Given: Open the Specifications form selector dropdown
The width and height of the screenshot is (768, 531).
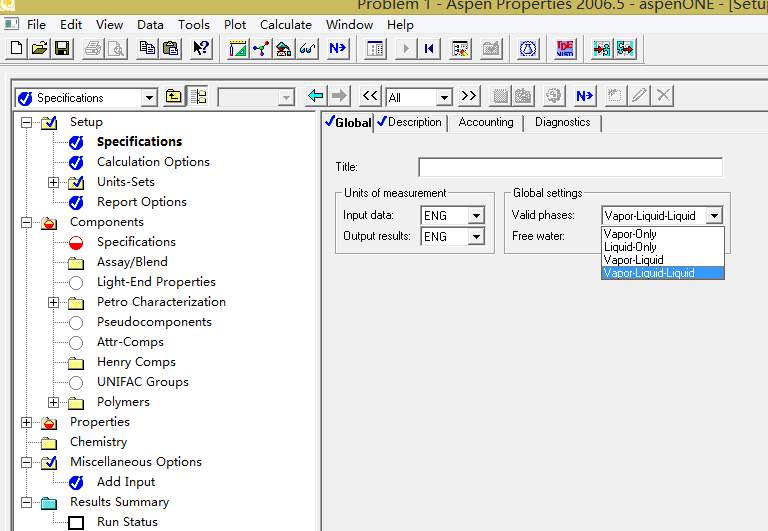Looking at the screenshot, I should pos(149,97).
